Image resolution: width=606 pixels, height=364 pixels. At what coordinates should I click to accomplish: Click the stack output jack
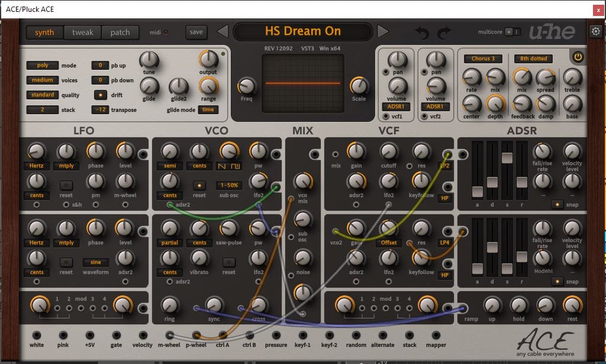(410, 335)
